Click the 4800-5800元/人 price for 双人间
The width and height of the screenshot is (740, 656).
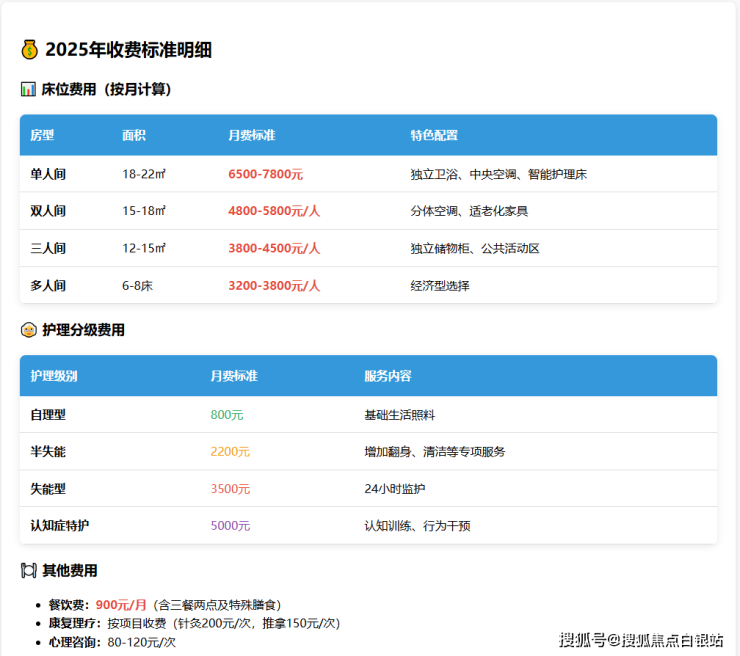pos(274,211)
